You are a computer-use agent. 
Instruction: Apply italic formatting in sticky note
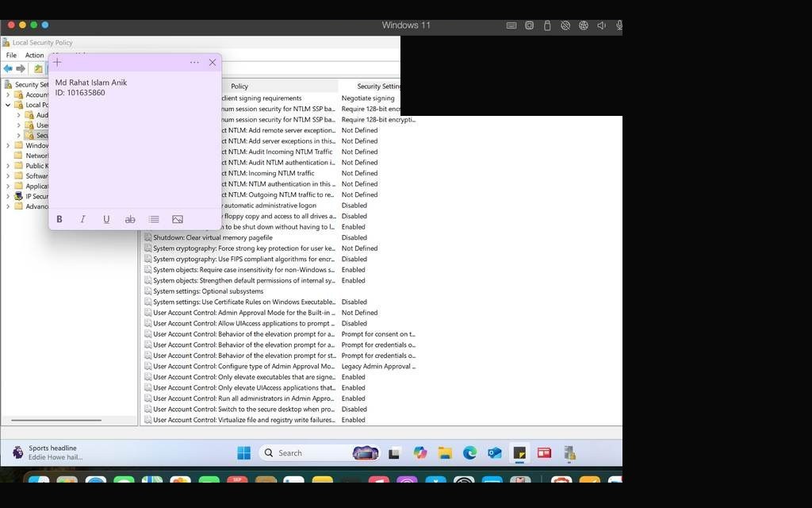(82, 219)
